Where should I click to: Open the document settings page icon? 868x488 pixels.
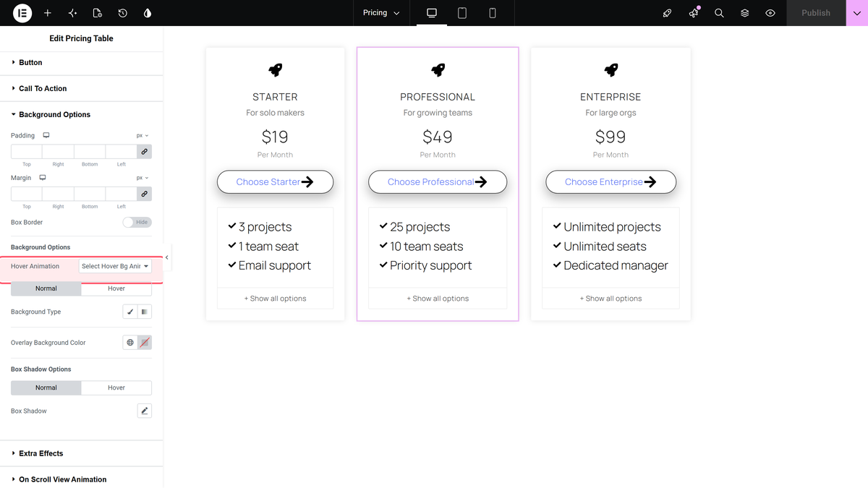tap(98, 13)
